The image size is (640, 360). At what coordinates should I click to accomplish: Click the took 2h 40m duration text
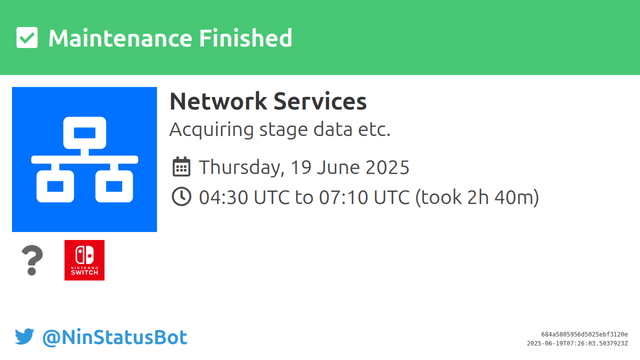click(477, 198)
